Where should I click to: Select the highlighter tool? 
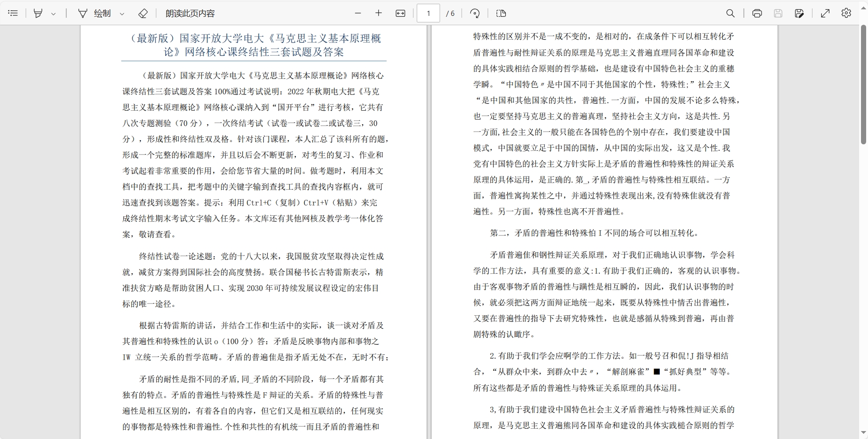[x=38, y=13]
